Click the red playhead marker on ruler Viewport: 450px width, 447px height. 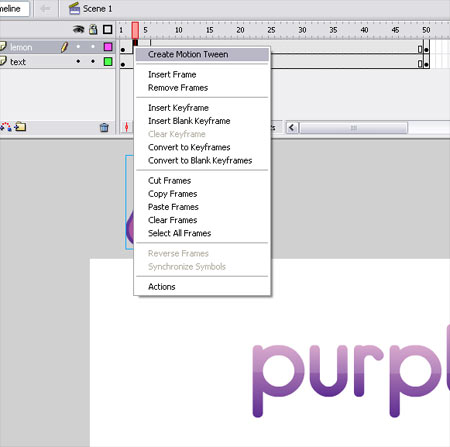click(135, 30)
